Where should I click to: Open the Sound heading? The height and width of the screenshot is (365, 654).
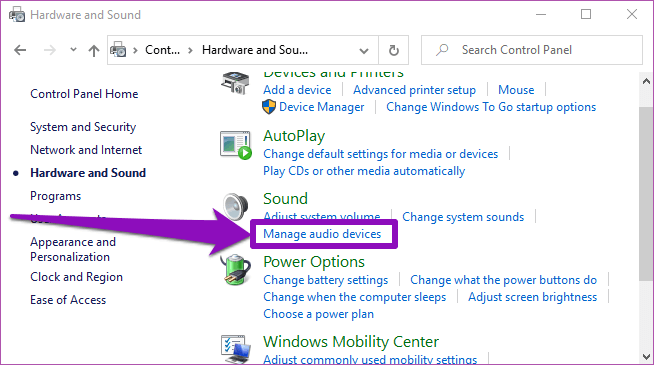click(x=285, y=199)
